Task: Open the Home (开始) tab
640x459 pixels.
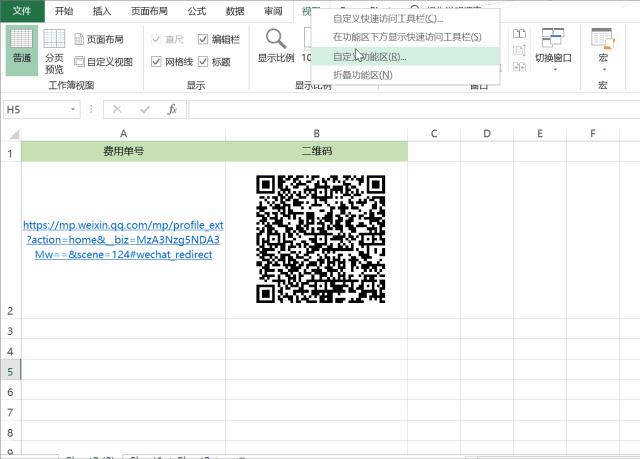Action: 64,11
